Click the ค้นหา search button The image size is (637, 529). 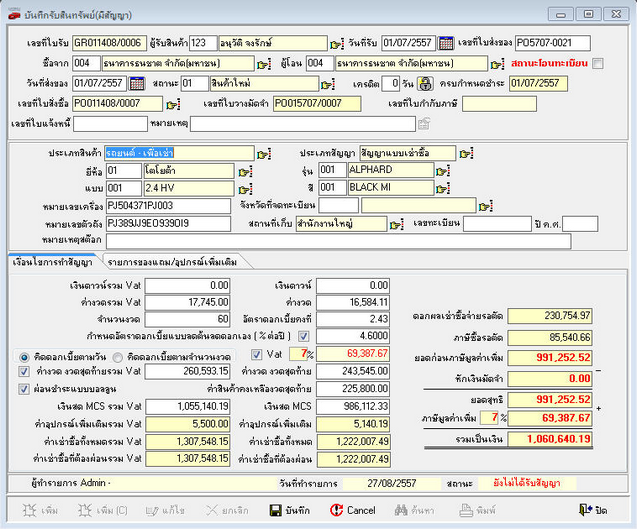point(414,510)
